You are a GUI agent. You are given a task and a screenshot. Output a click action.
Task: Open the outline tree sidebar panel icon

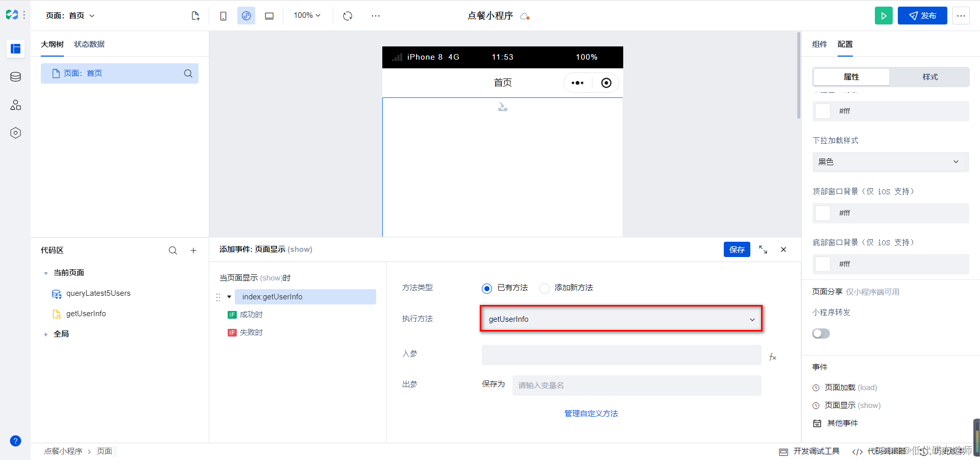(x=15, y=48)
